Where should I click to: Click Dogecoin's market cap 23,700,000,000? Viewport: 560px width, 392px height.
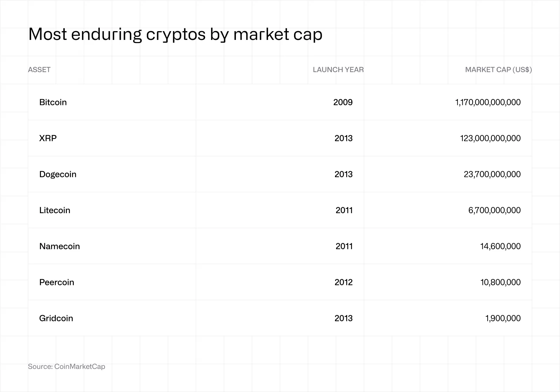pos(492,174)
